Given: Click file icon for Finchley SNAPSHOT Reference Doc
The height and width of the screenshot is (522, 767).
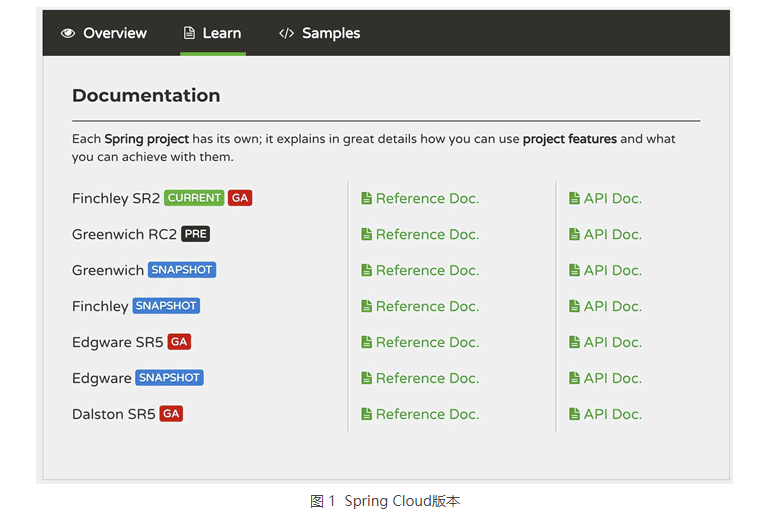Looking at the screenshot, I should 366,306.
